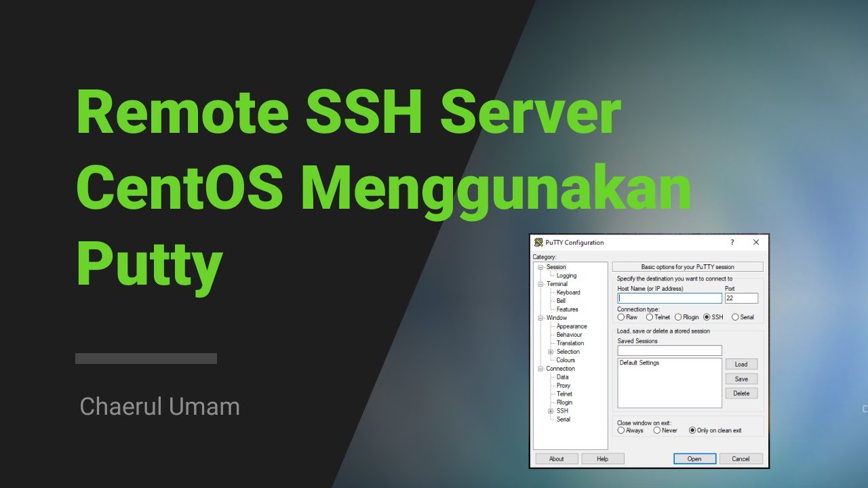Viewport: 868px width, 488px height.
Task: Select the Rlogin connection type
Action: tap(678, 317)
